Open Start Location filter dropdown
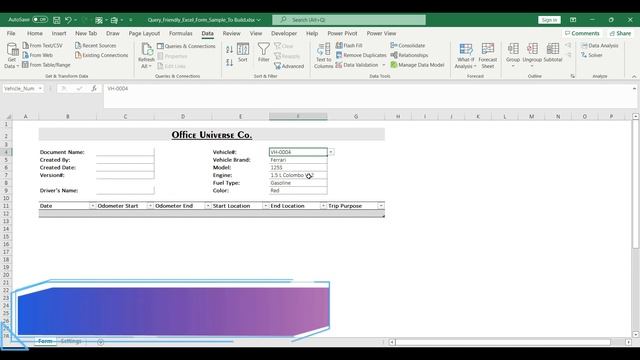Image resolution: width=640 pixels, height=360 pixels. [265, 206]
